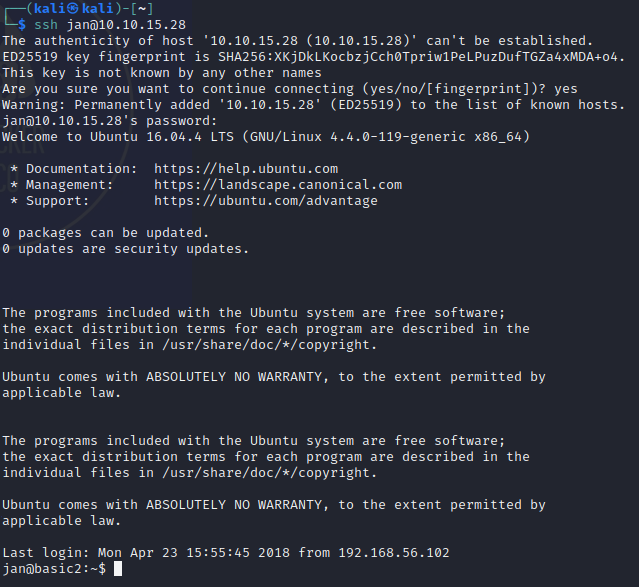Click the "0 packages can be updated" line
Screen dimensions: 639x587
pyautogui.click(x=122, y=232)
